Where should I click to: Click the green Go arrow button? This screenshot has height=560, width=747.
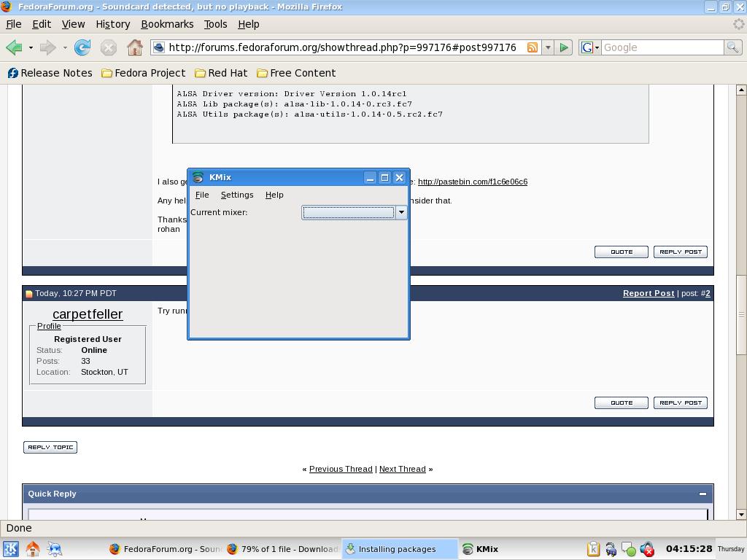(564, 47)
